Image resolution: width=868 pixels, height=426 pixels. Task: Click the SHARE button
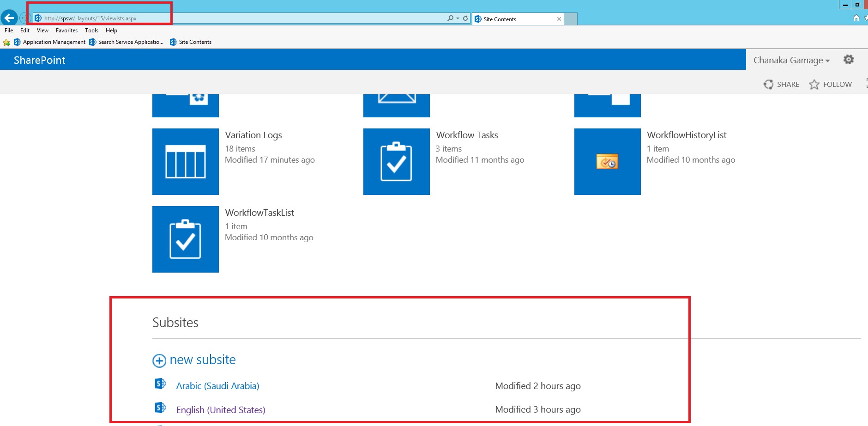point(782,85)
